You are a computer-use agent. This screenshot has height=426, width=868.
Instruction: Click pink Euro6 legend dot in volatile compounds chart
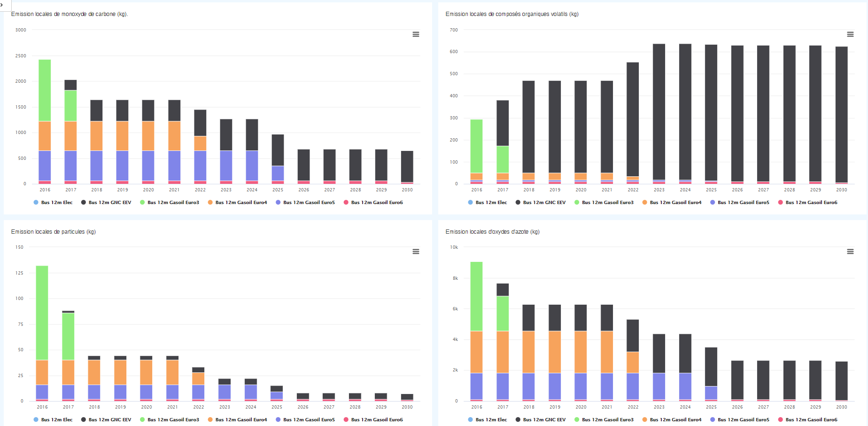click(x=781, y=203)
